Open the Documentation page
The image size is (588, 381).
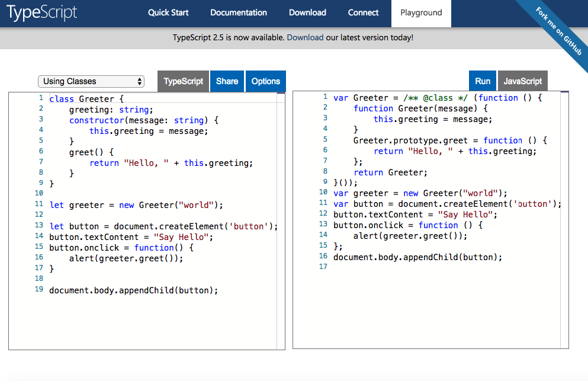click(239, 13)
